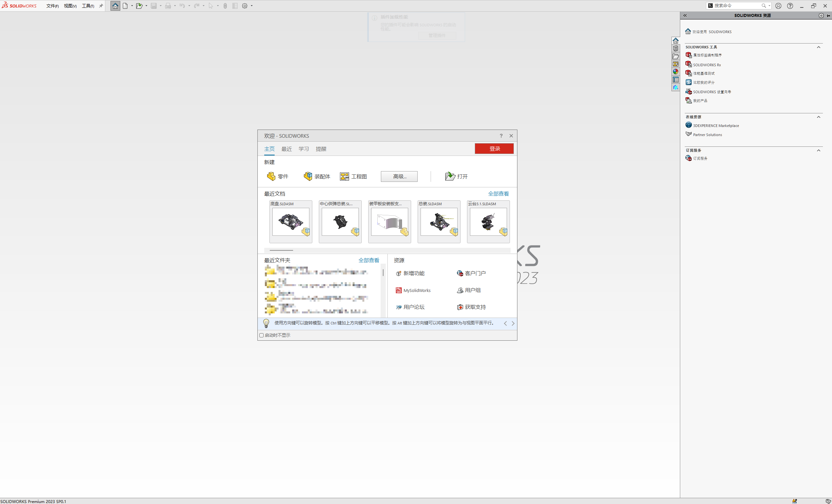Collapse the task pane with double chevron

[x=685, y=16]
